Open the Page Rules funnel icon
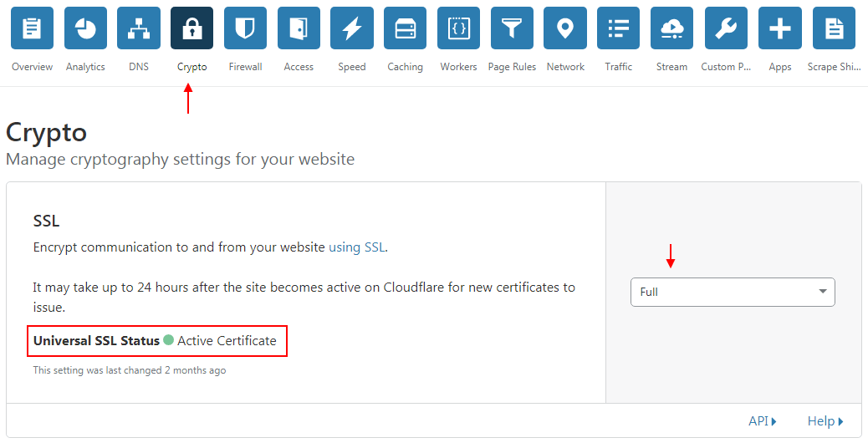Image resolution: width=868 pixels, height=443 pixels. point(512,28)
